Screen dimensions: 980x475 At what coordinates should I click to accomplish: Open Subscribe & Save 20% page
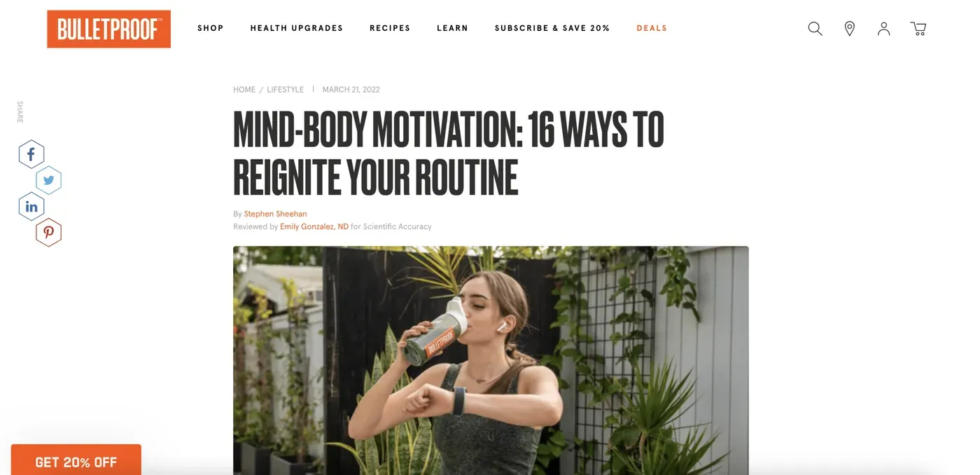[x=552, y=28]
